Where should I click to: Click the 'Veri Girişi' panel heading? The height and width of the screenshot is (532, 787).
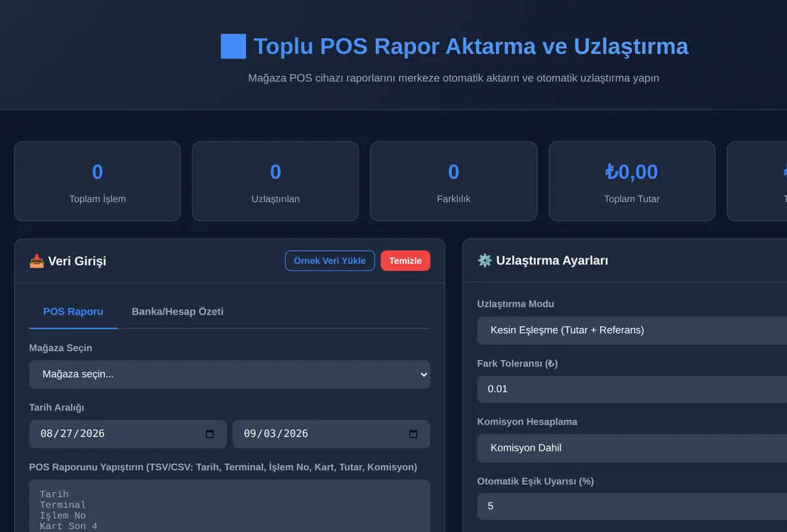[x=77, y=261]
